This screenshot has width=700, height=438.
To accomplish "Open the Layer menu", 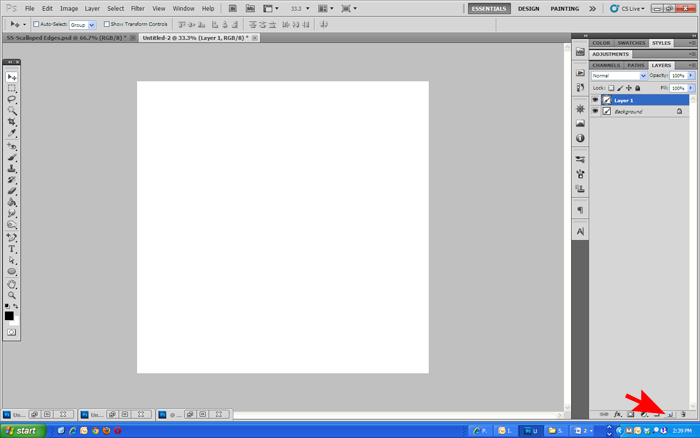I will click(92, 8).
